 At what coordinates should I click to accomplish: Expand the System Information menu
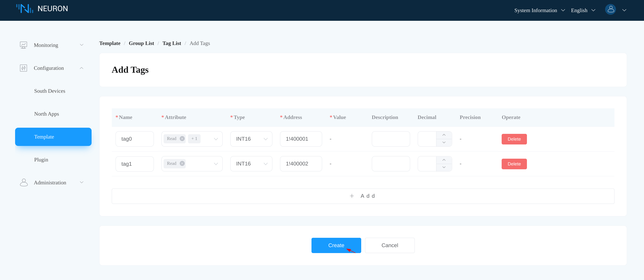pos(539,10)
